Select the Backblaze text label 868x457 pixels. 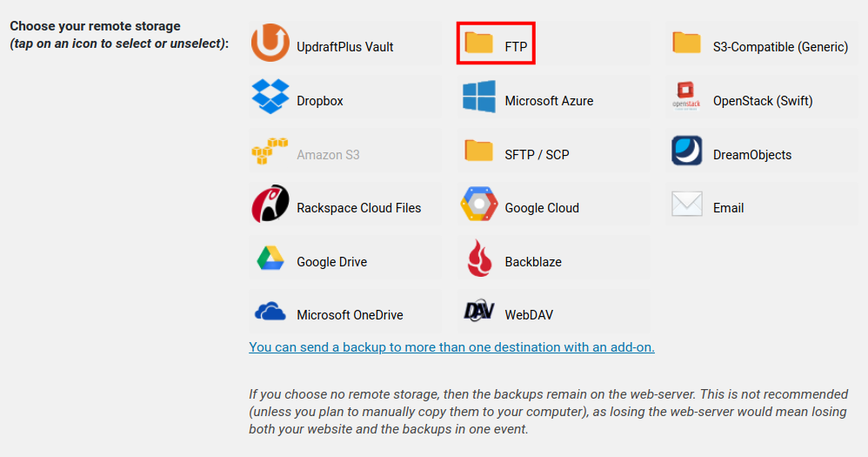[533, 262]
